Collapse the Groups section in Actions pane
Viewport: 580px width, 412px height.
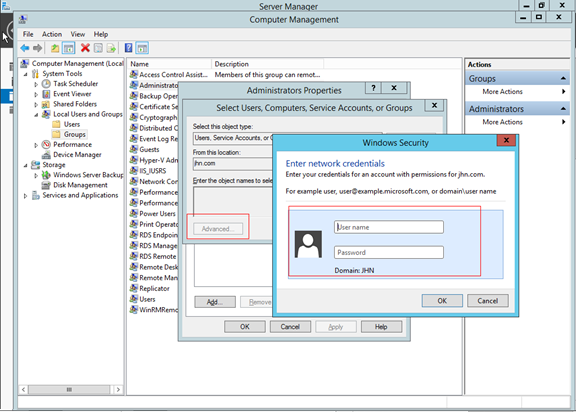point(563,78)
